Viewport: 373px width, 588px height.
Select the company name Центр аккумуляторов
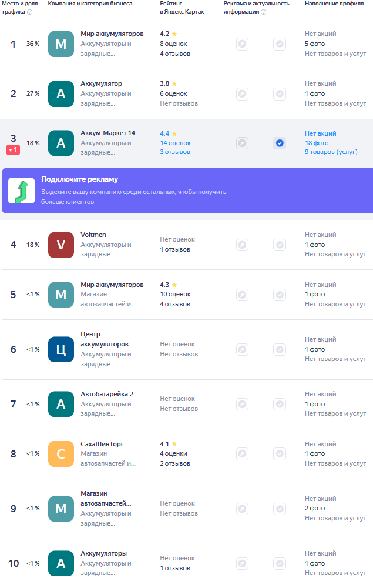tap(105, 339)
